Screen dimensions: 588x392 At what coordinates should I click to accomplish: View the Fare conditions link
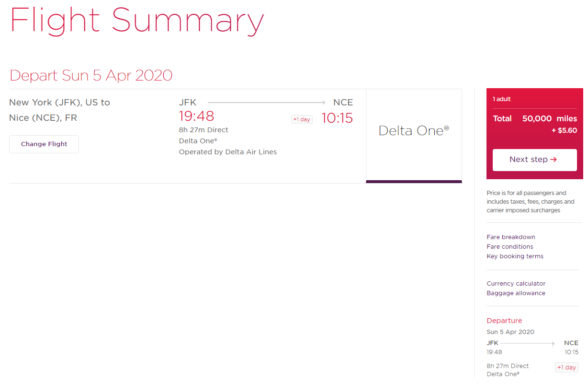(x=510, y=247)
